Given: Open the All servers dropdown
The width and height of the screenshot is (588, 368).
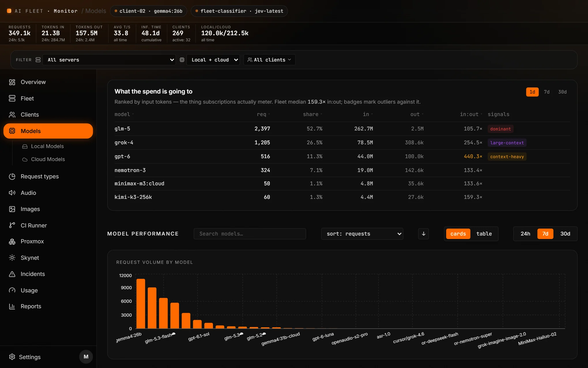Looking at the screenshot, I should pos(109,60).
